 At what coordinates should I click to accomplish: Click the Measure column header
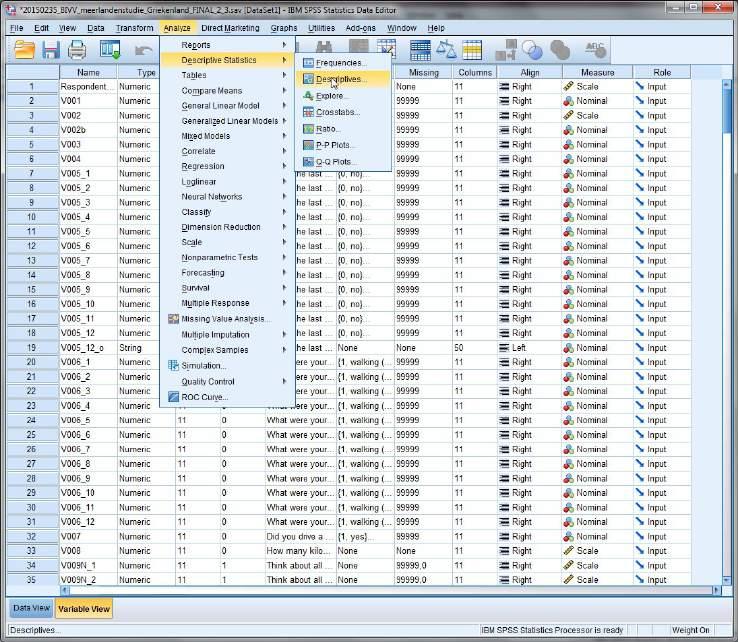(598, 72)
